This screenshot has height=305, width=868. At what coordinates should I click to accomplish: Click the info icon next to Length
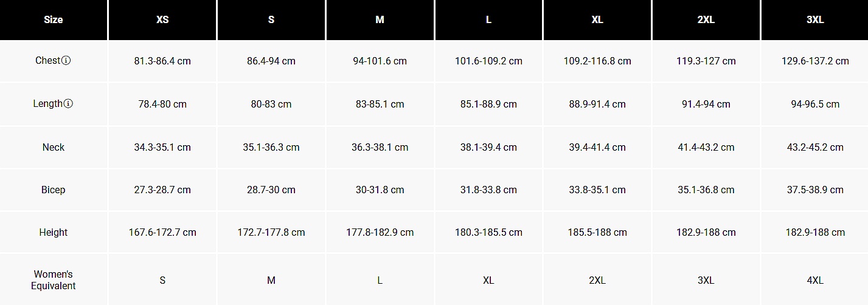click(68, 104)
